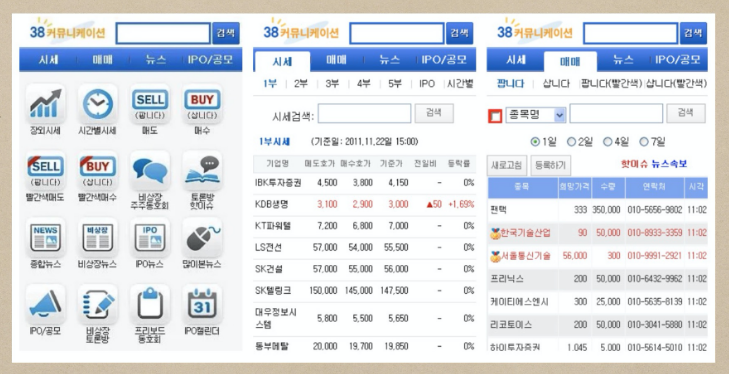Click the 38커뮤니케이션 logo in the left panel
This screenshot has width=729, height=374.
67,31
